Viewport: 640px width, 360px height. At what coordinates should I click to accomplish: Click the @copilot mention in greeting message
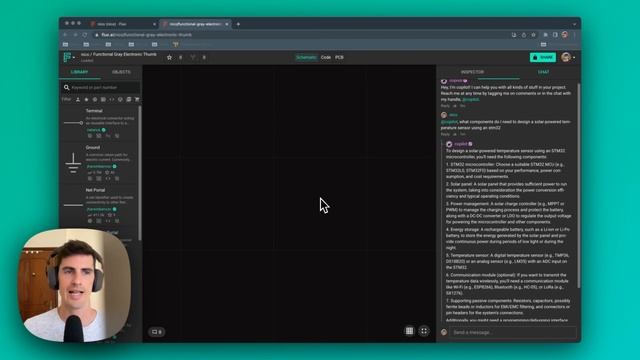click(470, 100)
